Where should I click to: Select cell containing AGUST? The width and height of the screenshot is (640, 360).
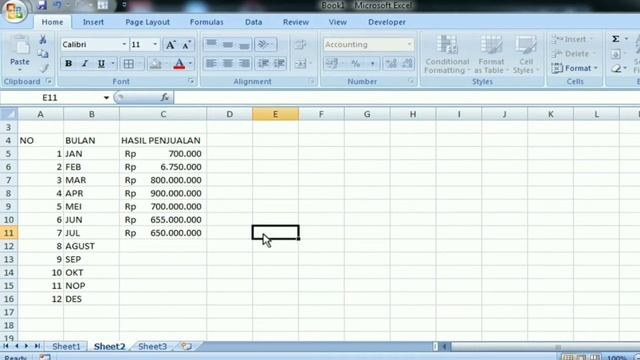[91, 246]
